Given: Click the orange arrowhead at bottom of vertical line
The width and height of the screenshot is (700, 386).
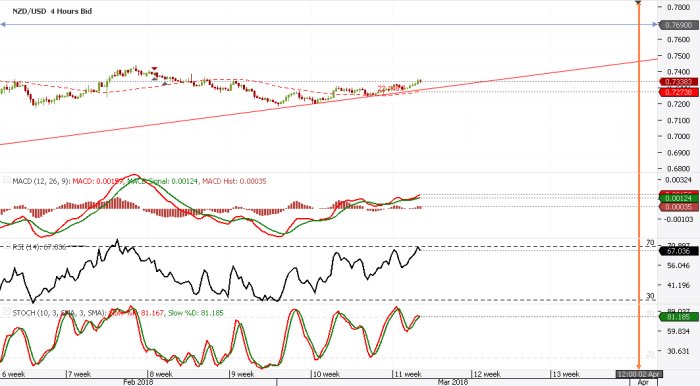Looking at the screenshot, I should click(x=639, y=367).
